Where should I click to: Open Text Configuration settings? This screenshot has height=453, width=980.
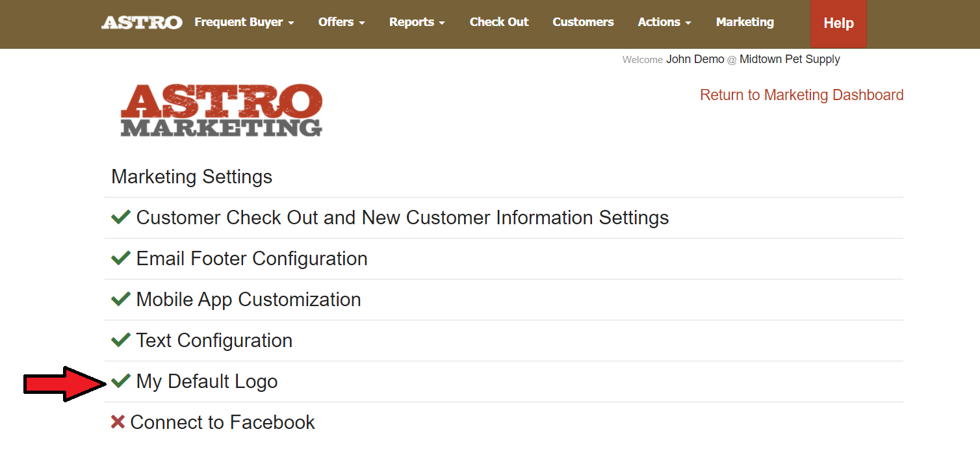click(214, 340)
